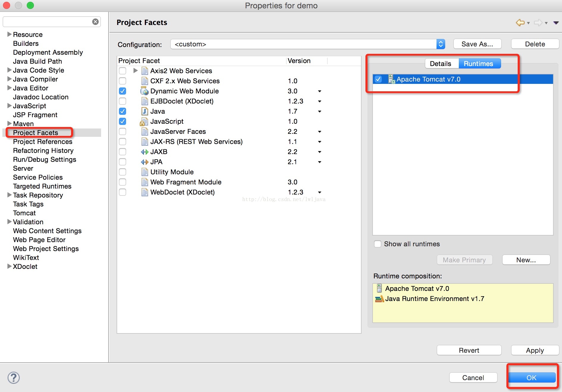Click the Tomcat icon in Runtime composition
This screenshot has width=562, height=392.
tap(379, 288)
